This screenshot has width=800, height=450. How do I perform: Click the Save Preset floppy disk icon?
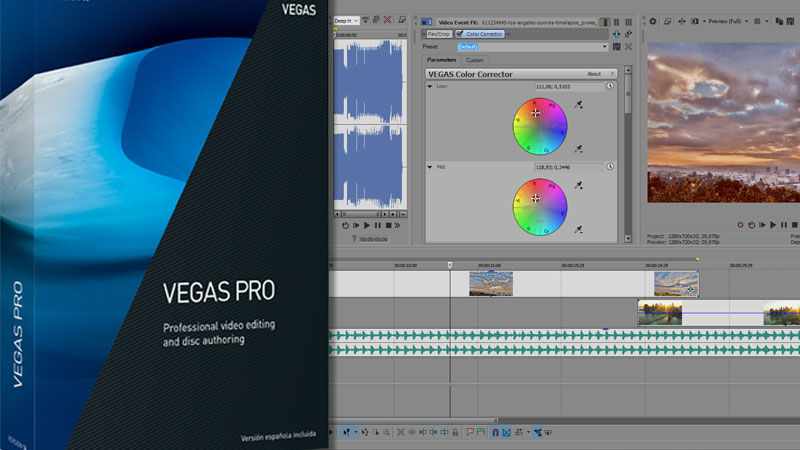click(616, 46)
